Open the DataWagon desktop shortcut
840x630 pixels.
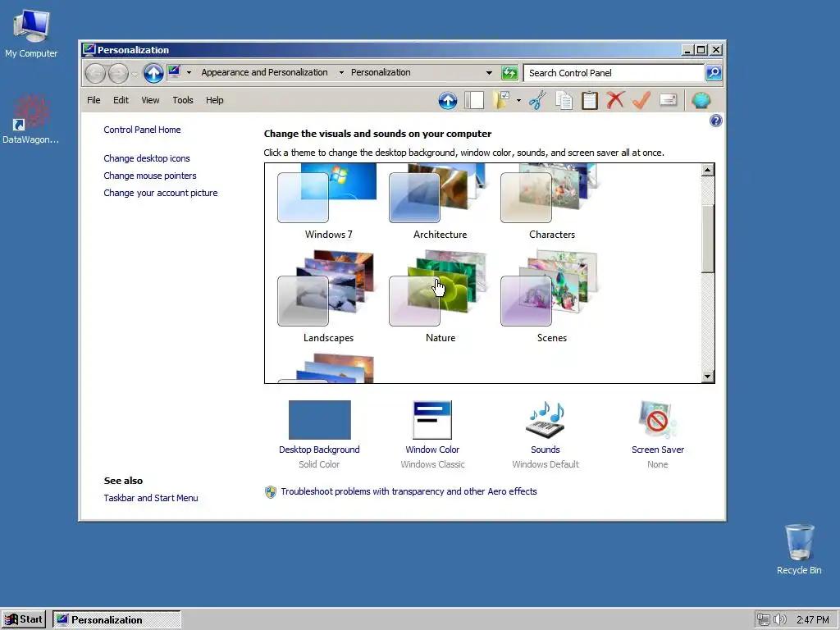(x=31, y=112)
